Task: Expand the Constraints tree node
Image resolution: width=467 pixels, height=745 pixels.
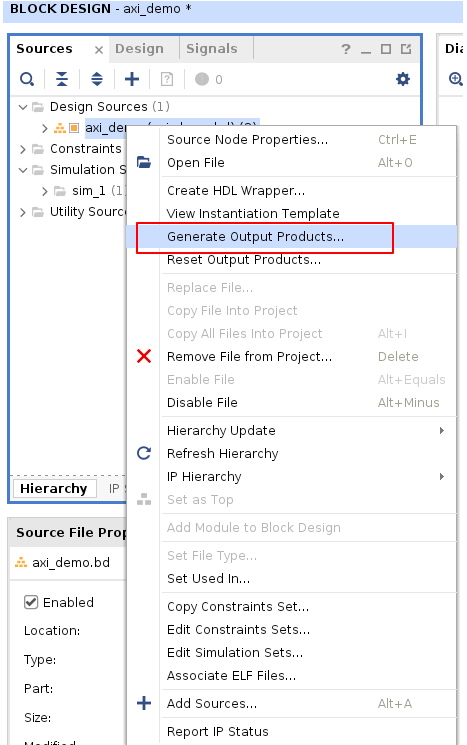Action: point(23,149)
